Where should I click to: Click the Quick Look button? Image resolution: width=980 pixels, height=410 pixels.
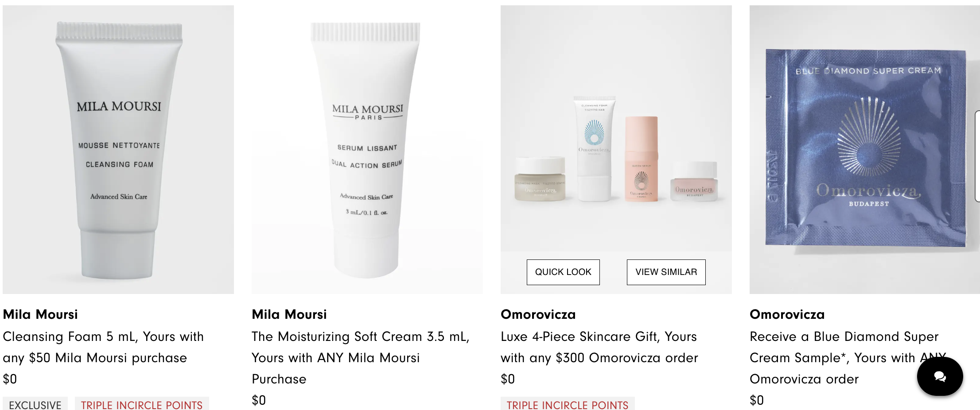(563, 272)
